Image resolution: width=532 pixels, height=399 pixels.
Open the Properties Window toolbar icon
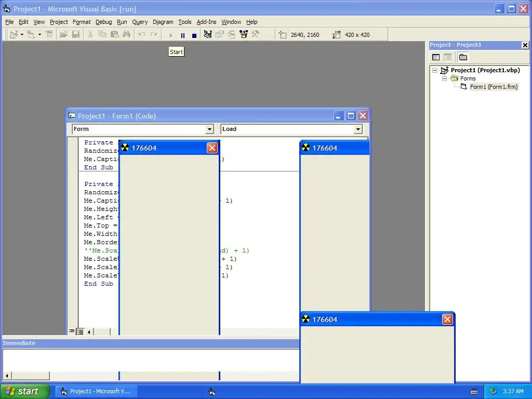(220, 35)
